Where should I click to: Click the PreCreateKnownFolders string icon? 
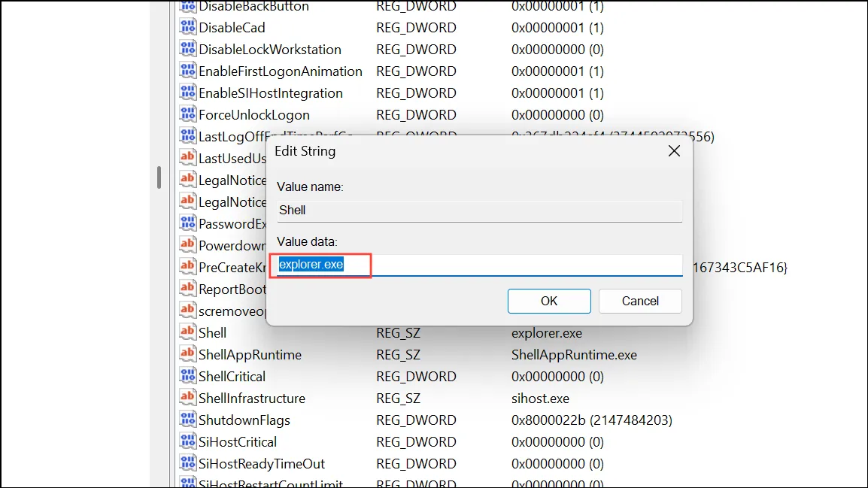pos(187,267)
